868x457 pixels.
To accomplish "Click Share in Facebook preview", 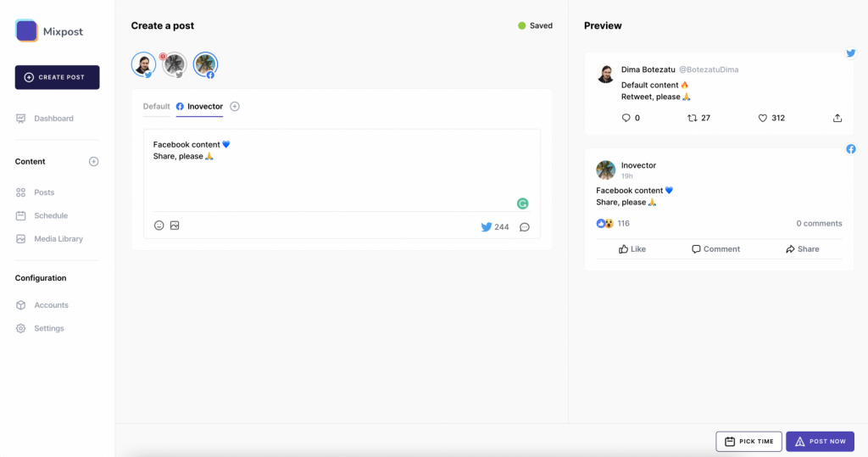I will pos(802,249).
